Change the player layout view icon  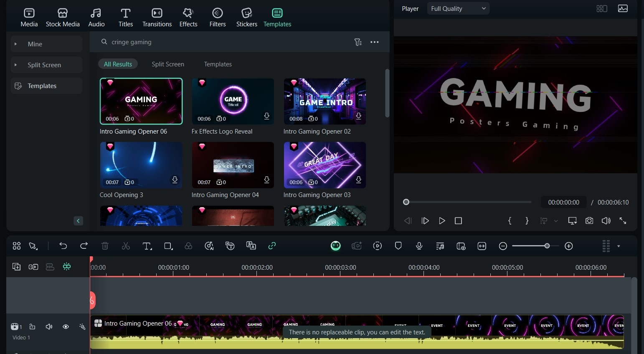point(602,8)
